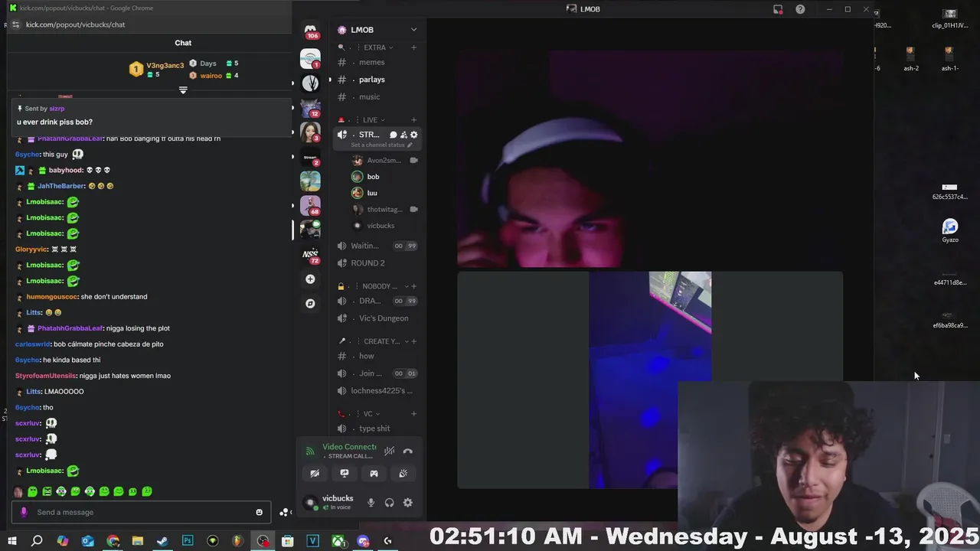Image resolution: width=980 pixels, height=551 pixels.
Task: Invite people to STR voice channel
Action: 403,135
